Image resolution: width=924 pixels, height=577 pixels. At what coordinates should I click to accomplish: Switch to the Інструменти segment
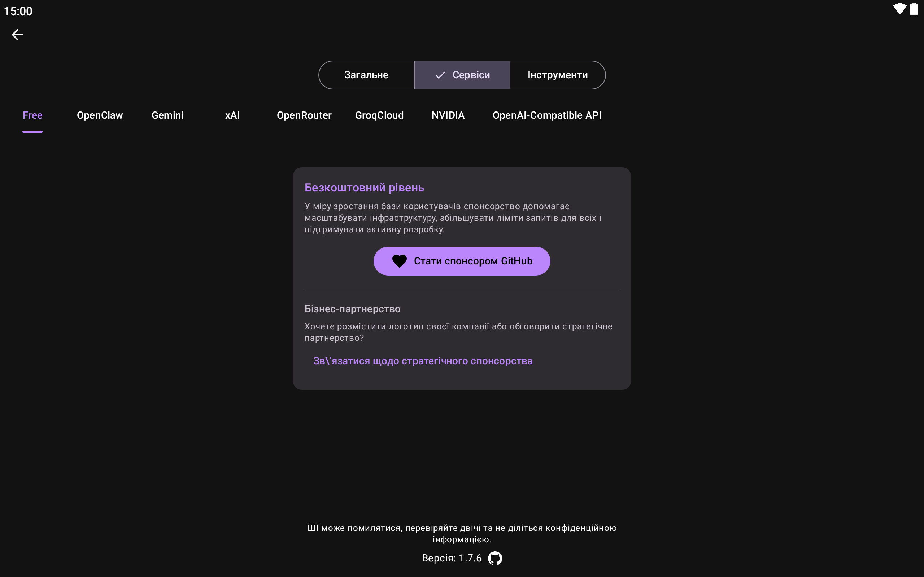coord(557,75)
